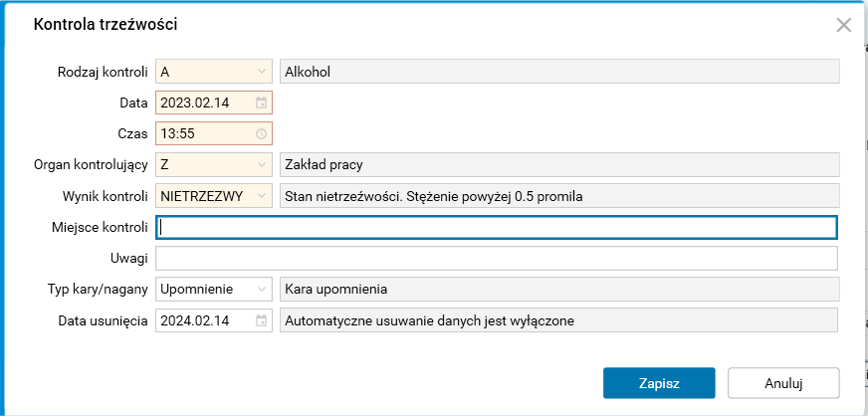This screenshot has width=868, height=416.
Task: Expand the Rodzaj kontroli dropdown
Action: click(x=262, y=72)
